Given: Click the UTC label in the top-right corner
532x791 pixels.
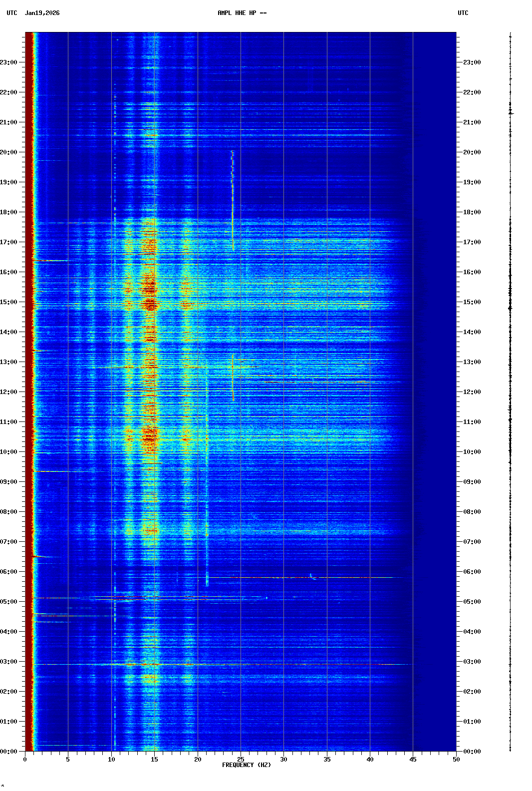Looking at the screenshot, I should coord(463,13).
